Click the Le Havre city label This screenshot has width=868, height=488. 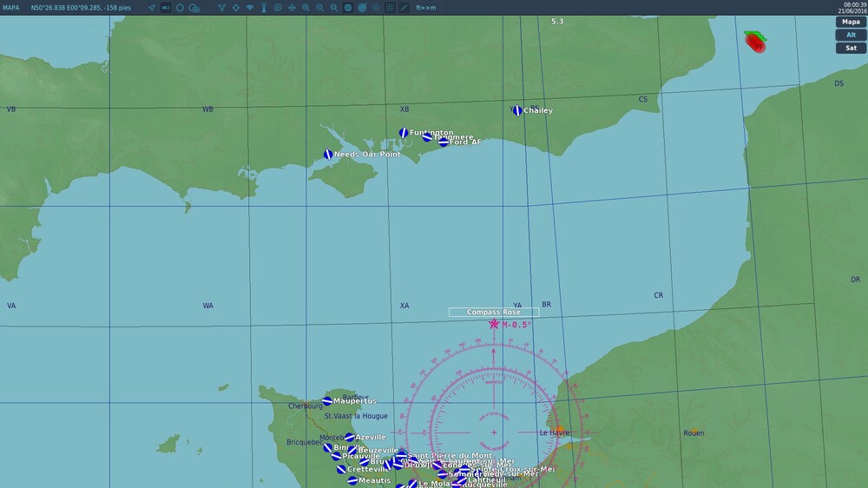coord(554,432)
